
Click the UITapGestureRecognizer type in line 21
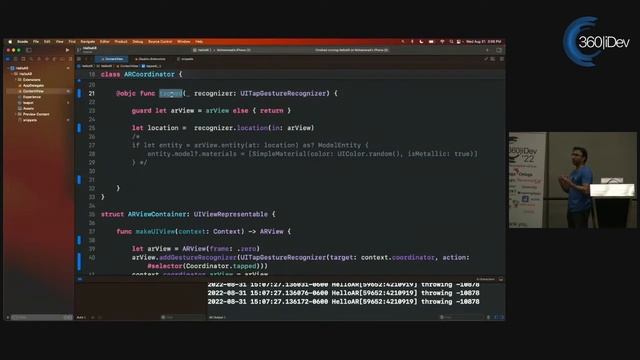(283, 93)
